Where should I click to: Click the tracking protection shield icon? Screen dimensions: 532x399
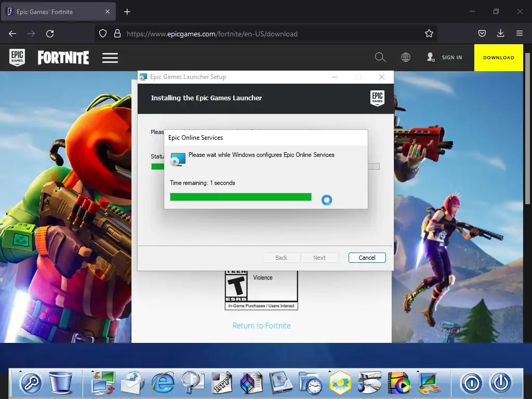click(x=103, y=34)
